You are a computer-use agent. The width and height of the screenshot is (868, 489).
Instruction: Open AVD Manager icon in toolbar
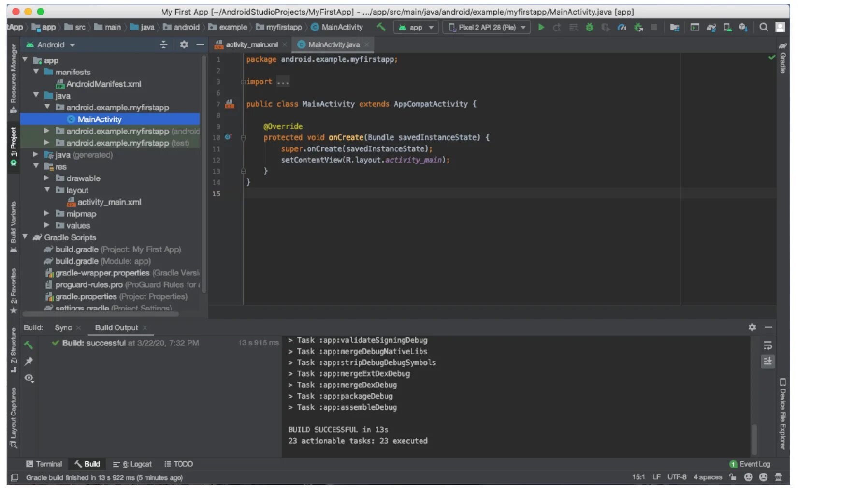point(727,27)
